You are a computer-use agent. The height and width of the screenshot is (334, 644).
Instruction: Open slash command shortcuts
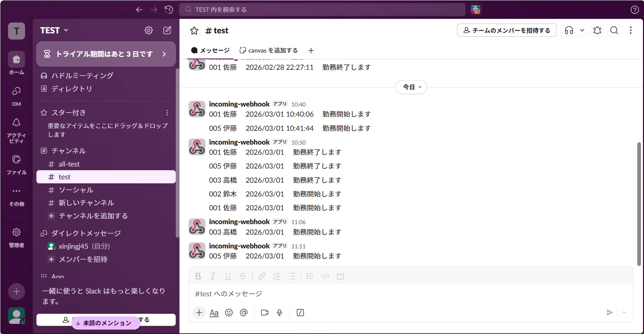tap(300, 313)
